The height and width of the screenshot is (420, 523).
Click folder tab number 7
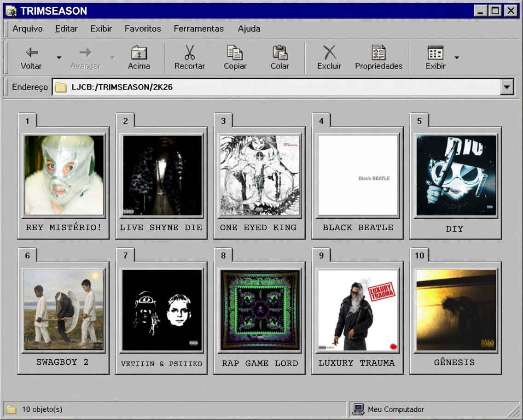point(125,256)
